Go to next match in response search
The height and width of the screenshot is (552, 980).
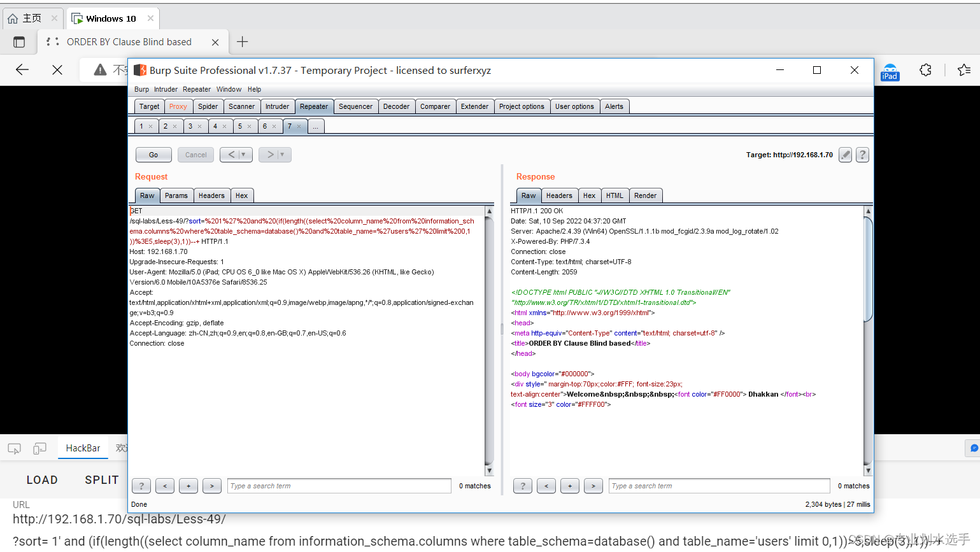coord(593,486)
